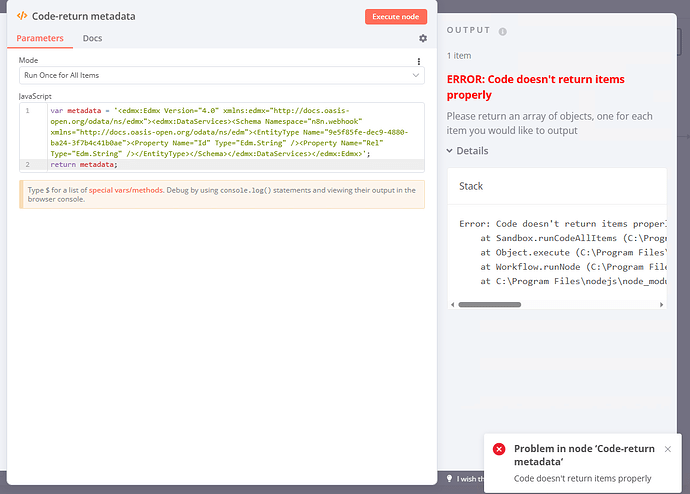Click the red error icon in notification
This screenshot has width=690, height=494.
click(x=499, y=449)
